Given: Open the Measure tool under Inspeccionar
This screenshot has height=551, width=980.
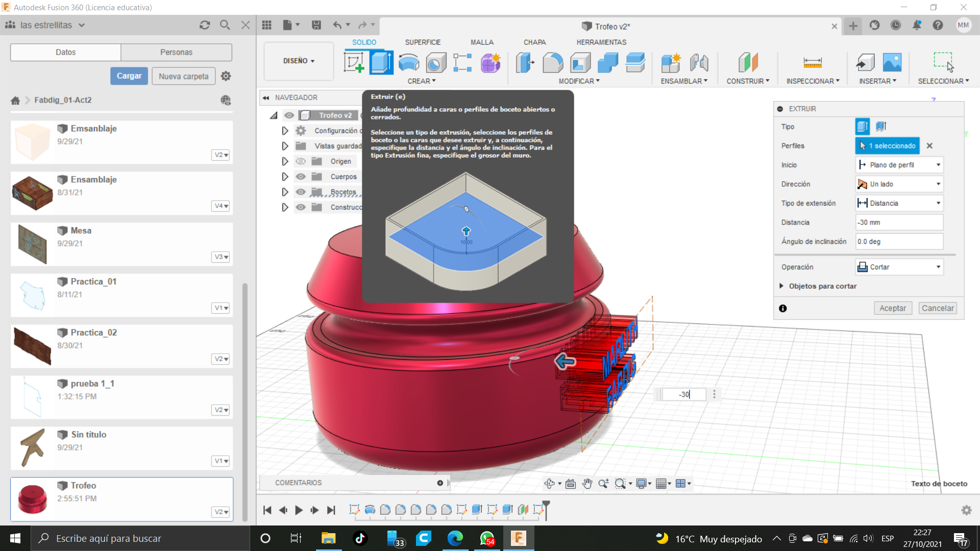Looking at the screenshot, I should [x=812, y=62].
